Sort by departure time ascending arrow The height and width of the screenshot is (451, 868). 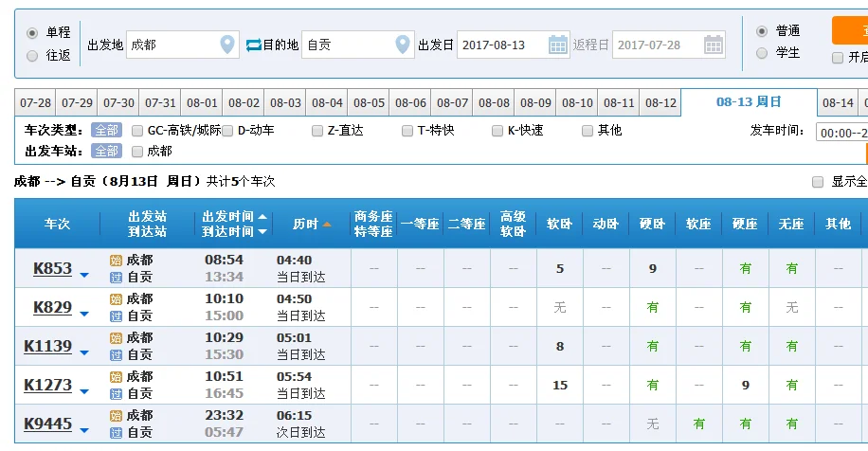pos(262,216)
